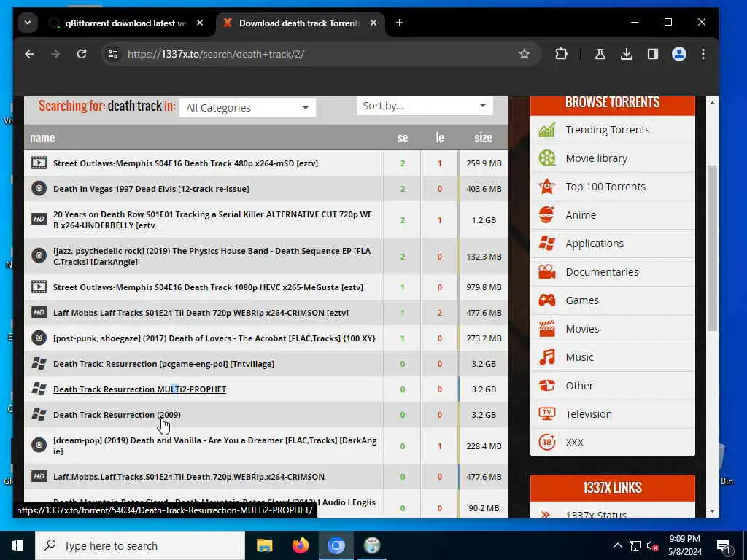Close the qBittorrent download tab
This screenshot has height=560, width=747.
coord(200,23)
